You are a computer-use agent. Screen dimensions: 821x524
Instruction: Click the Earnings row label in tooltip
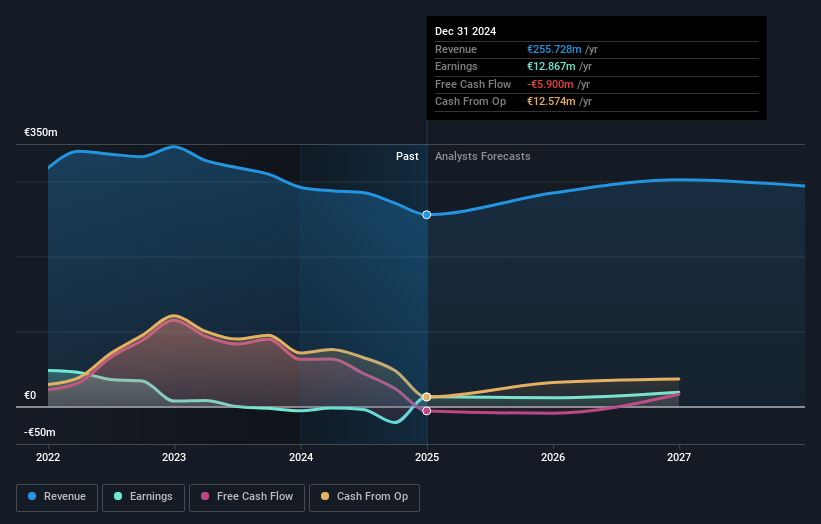coord(456,66)
